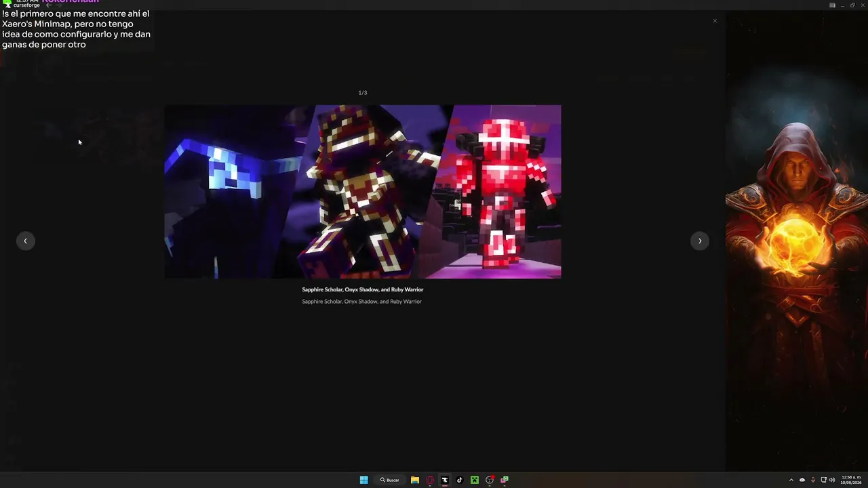Screen dimensions: 868x488
Task: Click the 1/3 image counter
Action: [363, 93]
